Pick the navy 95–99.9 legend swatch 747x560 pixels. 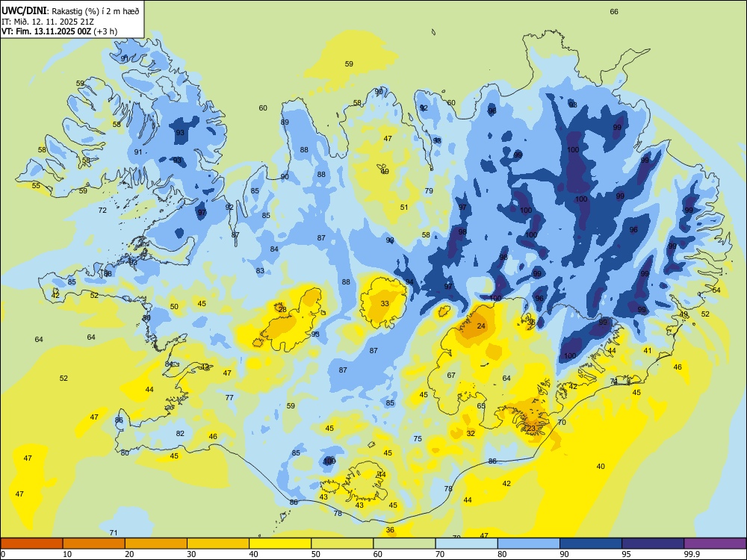[653, 544]
